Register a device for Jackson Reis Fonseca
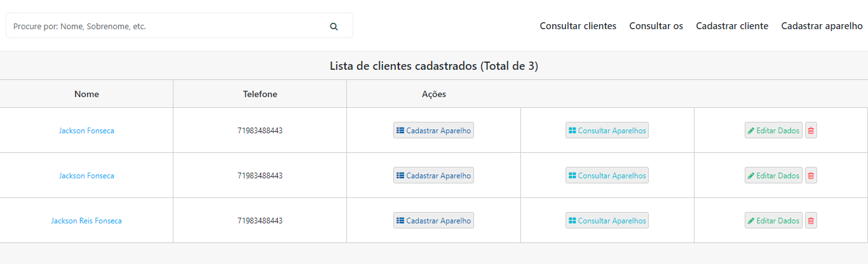 [x=433, y=221]
